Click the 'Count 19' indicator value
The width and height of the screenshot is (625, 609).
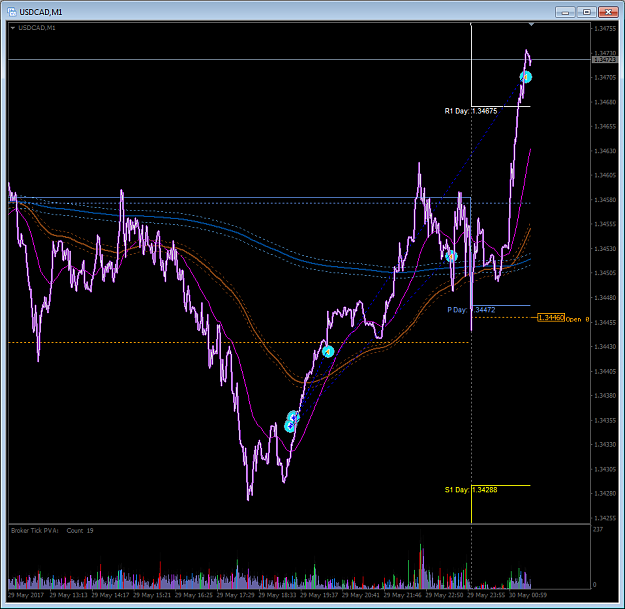point(80,530)
